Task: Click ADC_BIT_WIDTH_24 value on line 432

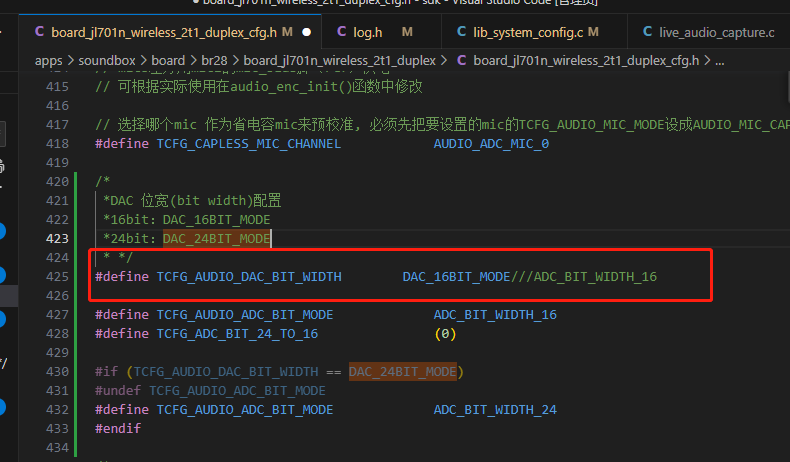Action: point(495,410)
